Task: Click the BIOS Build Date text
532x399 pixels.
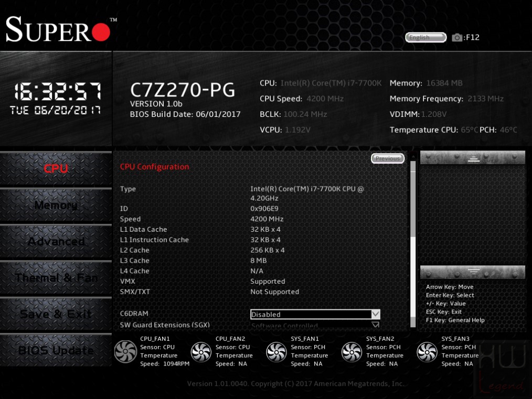Action: tap(185, 114)
